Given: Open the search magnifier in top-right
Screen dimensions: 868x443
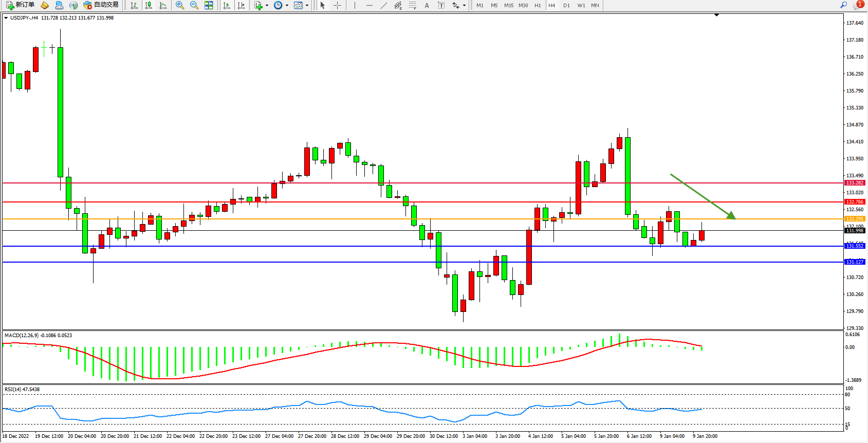Looking at the screenshot, I should point(843,5).
